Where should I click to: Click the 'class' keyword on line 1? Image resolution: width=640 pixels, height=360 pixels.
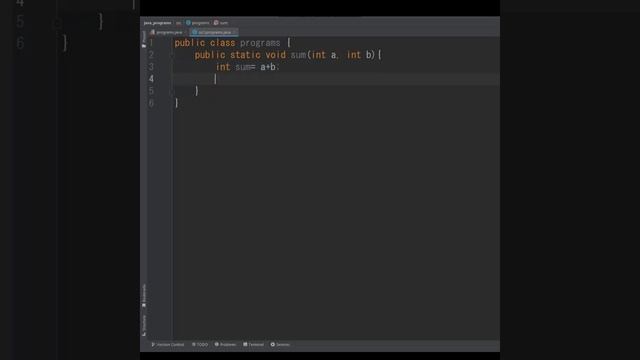click(x=222, y=43)
